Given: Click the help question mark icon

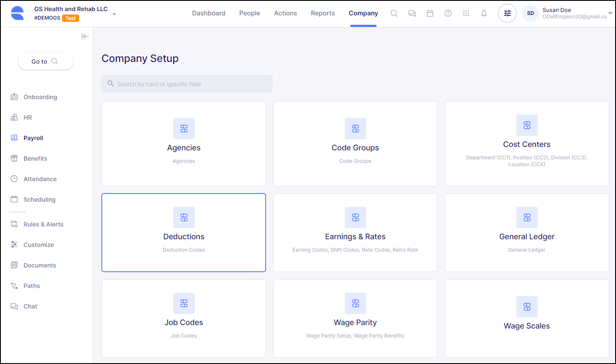Looking at the screenshot, I should pos(448,13).
